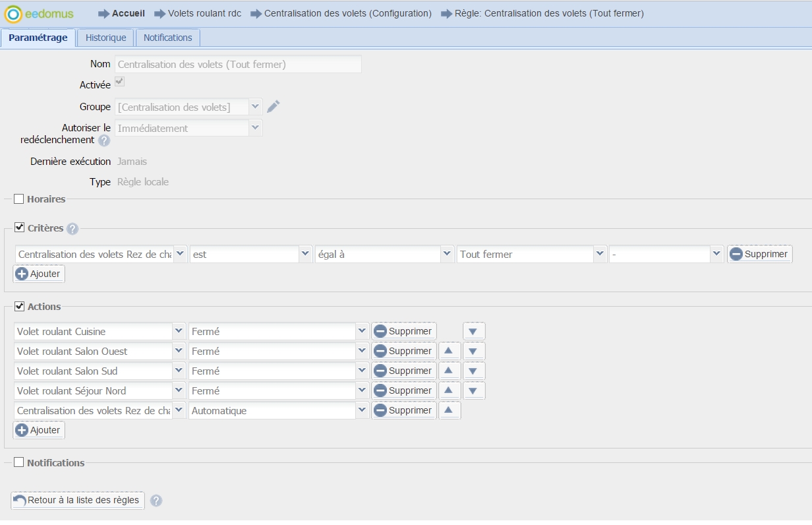Click the help icon next to Critères
Screen dimensions: 812x525
(72, 229)
